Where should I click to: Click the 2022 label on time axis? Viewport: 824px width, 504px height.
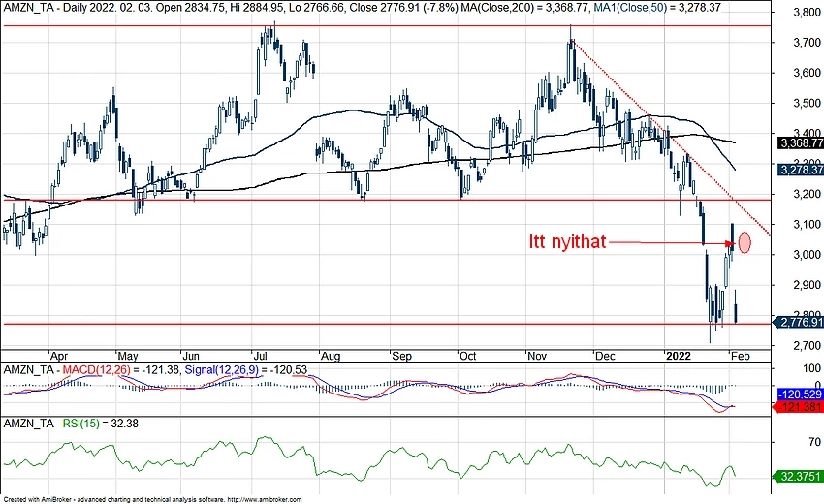coord(679,357)
